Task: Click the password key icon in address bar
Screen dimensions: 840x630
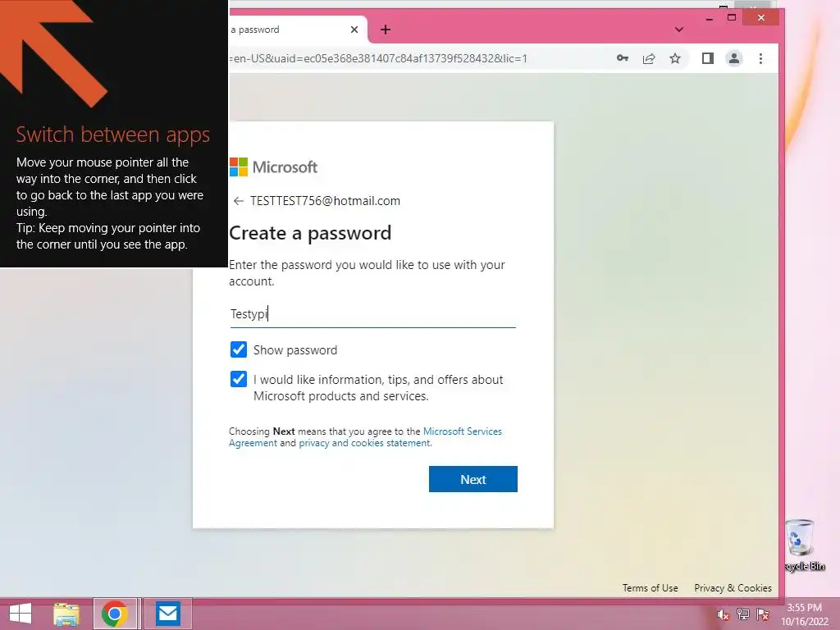Action: pyautogui.click(x=622, y=58)
